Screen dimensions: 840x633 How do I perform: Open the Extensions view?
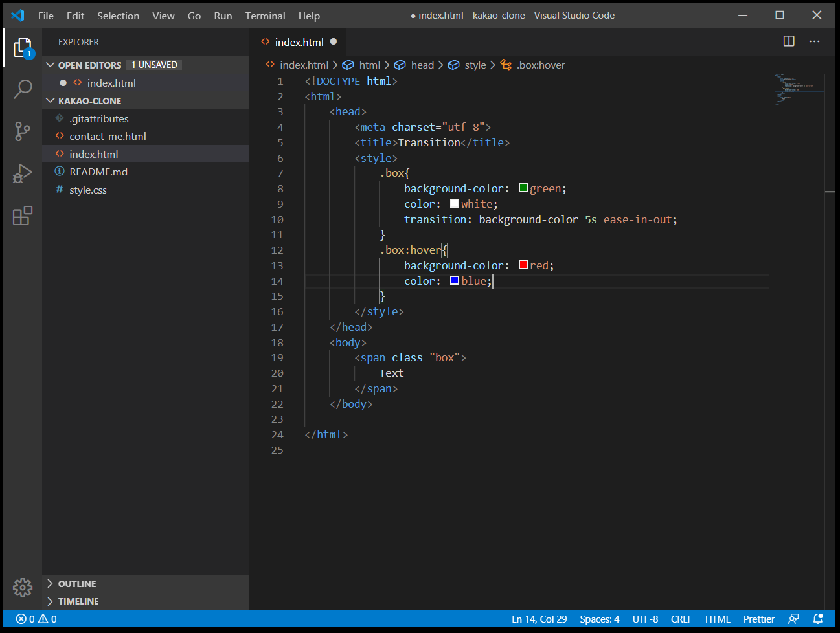pos(23,216)
